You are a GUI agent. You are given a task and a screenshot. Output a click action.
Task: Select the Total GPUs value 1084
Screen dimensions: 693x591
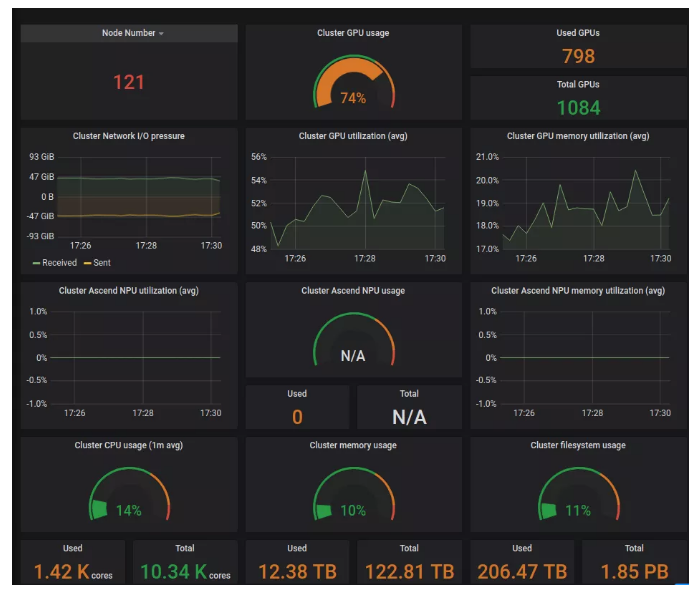click(578, 107)
